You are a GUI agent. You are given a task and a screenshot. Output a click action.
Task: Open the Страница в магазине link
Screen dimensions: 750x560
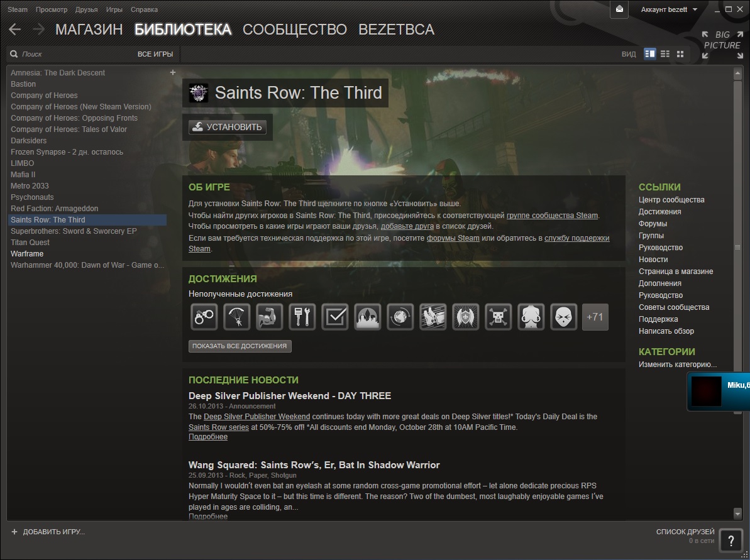pos(675,271)
